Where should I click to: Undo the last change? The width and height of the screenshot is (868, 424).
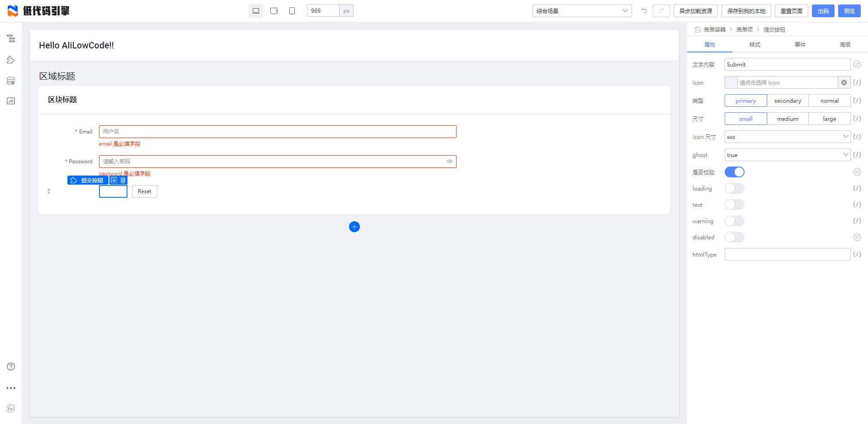coord(644,10)
